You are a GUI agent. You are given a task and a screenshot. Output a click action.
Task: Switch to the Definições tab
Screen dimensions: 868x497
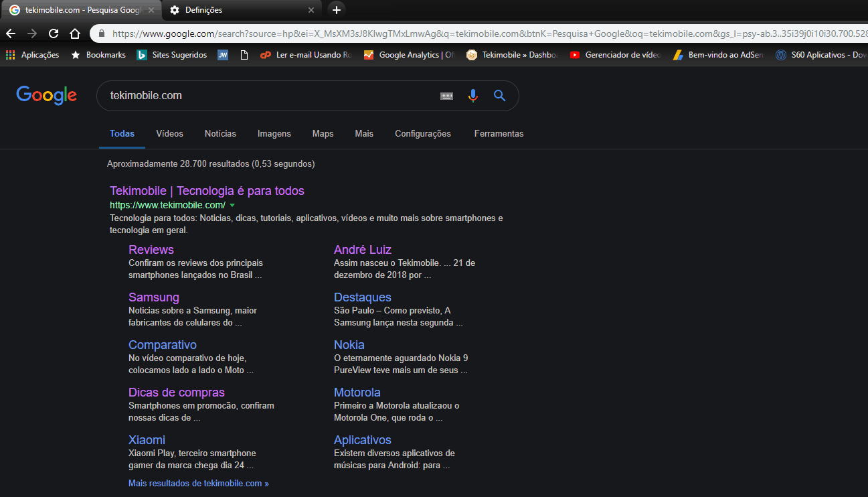tap(242, 10)
